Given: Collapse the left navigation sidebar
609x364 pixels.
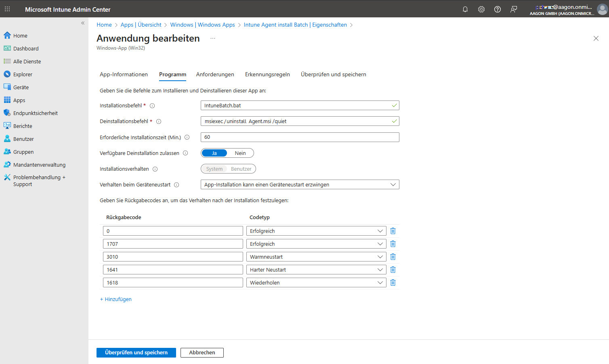Looking at the screenshot, I should pos(83,23).
